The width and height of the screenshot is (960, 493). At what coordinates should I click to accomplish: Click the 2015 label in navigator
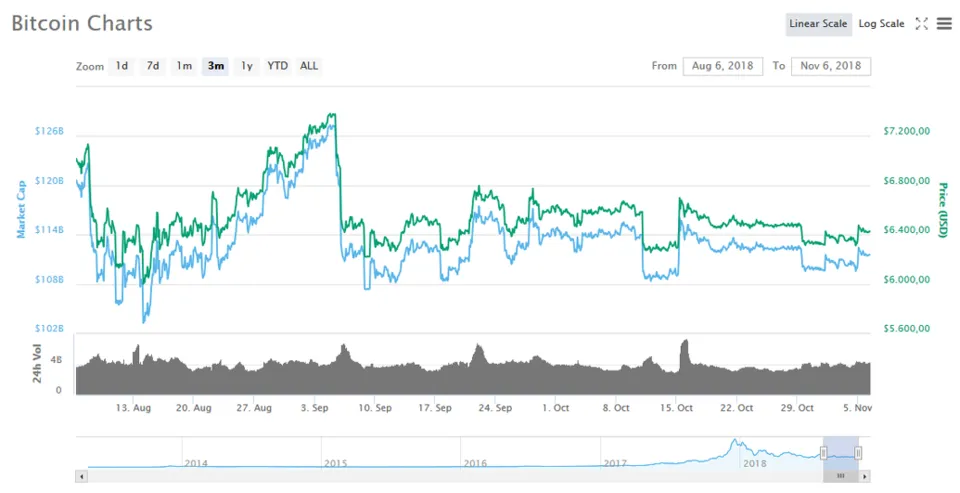coord(336,464)
